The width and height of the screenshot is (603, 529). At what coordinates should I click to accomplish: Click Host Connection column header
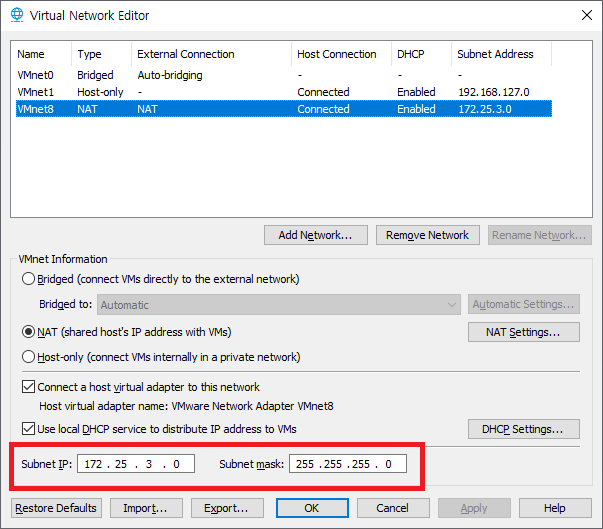341,54
